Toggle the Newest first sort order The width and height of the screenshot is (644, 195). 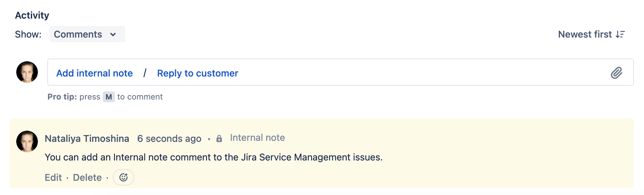click(585, 34)
